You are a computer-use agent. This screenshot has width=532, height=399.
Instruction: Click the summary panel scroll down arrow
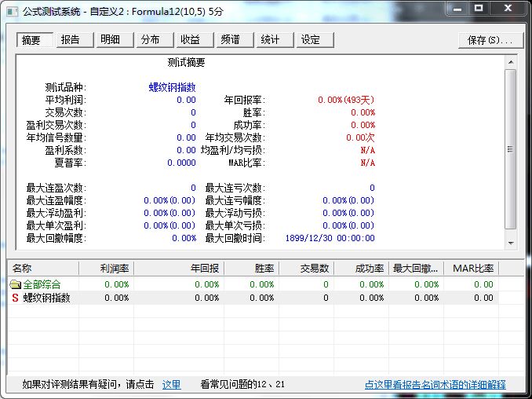(510, 244)
